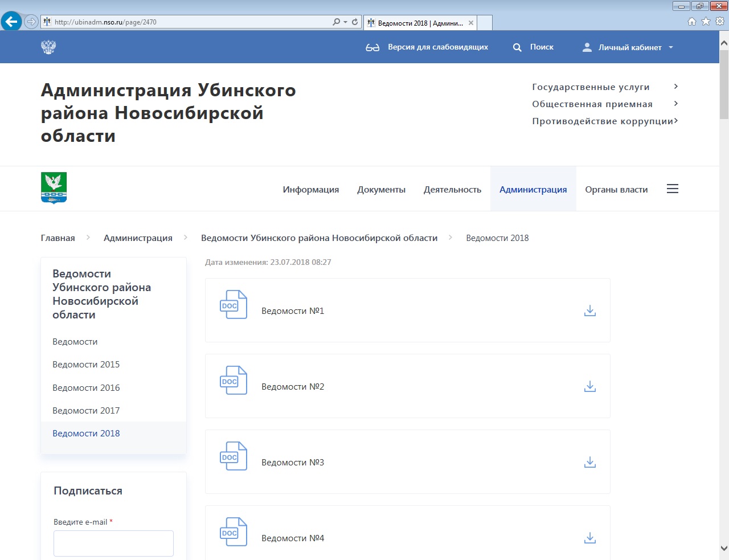Viewport: 729px width, 560px height.
Task: Open the browser Tools gear icon
Action: [720, 21]
